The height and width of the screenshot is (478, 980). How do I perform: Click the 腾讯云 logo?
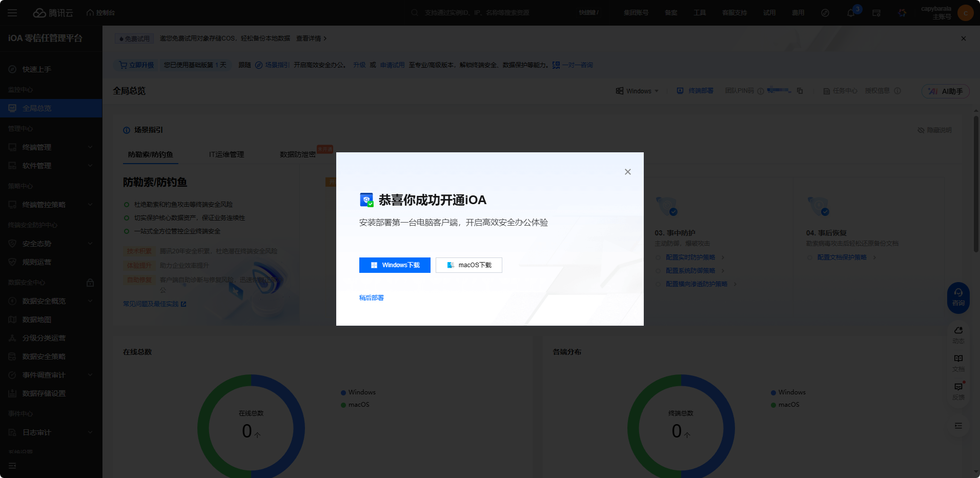53,13
